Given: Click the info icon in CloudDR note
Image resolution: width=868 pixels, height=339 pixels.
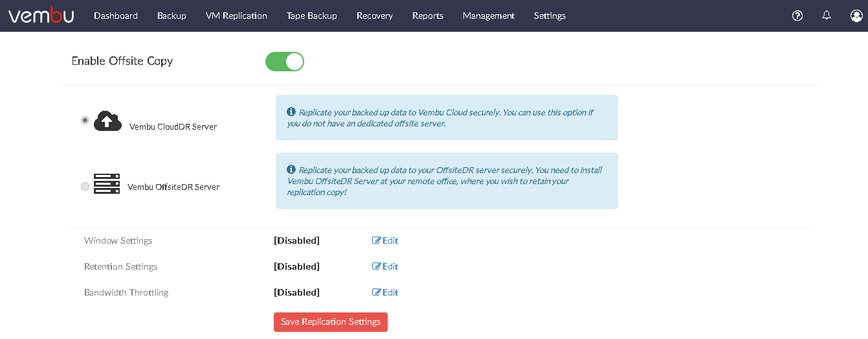Looking at the screenshot, I should tap(291, 112).
